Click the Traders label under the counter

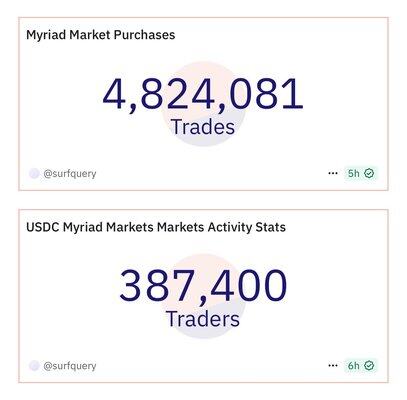(203, 319)
